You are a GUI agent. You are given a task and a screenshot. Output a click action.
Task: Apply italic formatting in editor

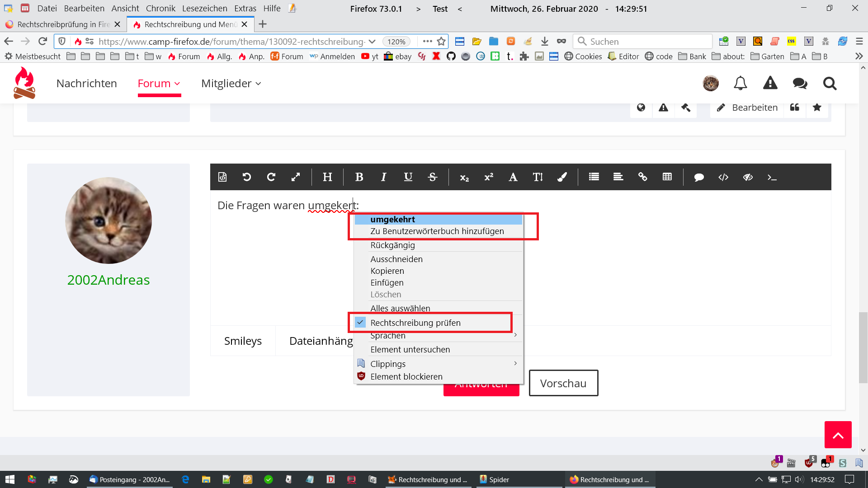pyautogui.click(x=383, y=177)
